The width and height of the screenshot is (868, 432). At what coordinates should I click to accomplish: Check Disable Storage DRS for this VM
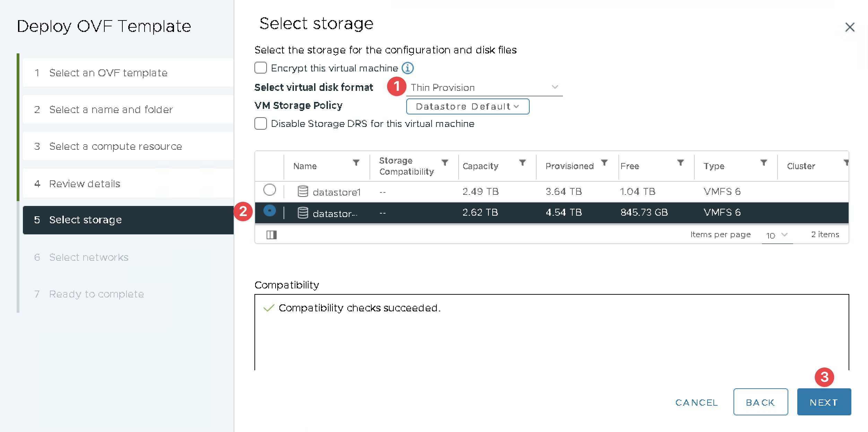click(261, 123)
